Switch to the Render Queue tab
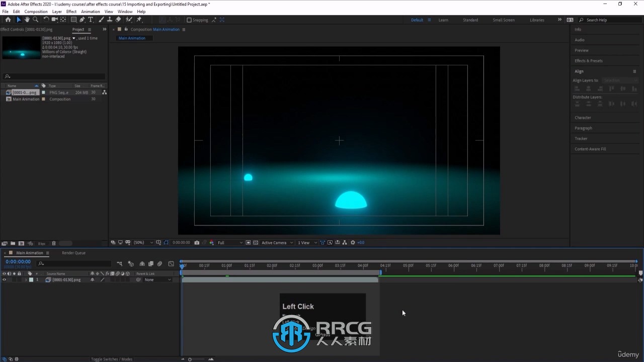This screenshot has height=362, width=644. pos(73,253)
